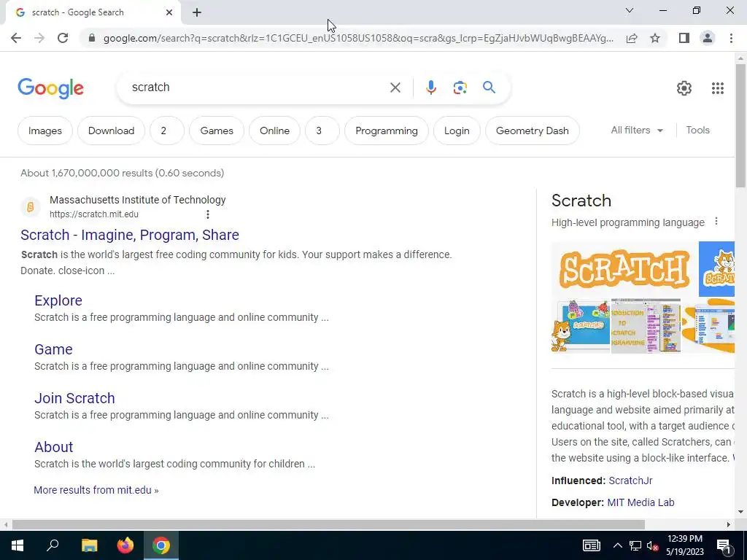Go back using the browser back arrow
Image resolution: width=747 pixels, height=560 pixels.
tap(16, 38)
